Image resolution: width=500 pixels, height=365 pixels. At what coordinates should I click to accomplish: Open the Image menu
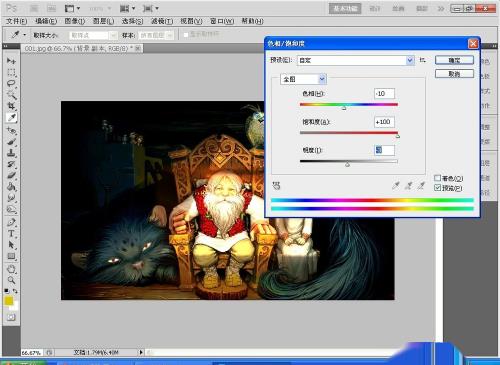[x=74, y=21]
